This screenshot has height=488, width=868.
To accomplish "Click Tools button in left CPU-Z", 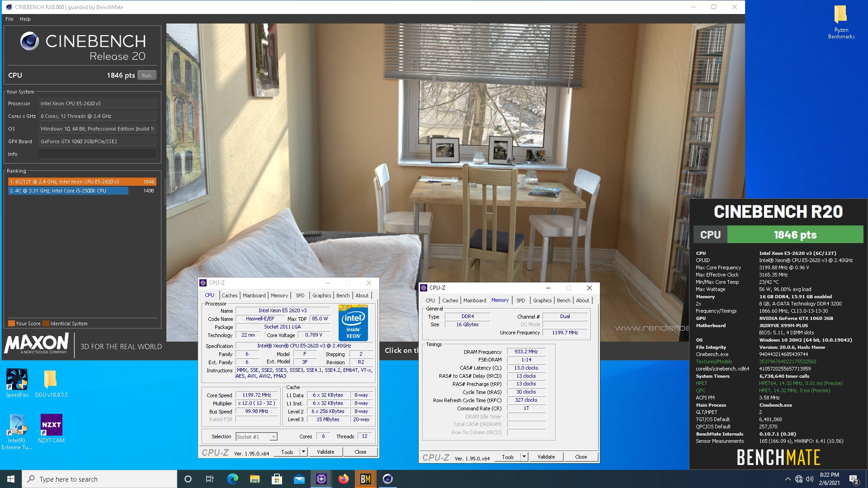I will (x=287, y=452).
